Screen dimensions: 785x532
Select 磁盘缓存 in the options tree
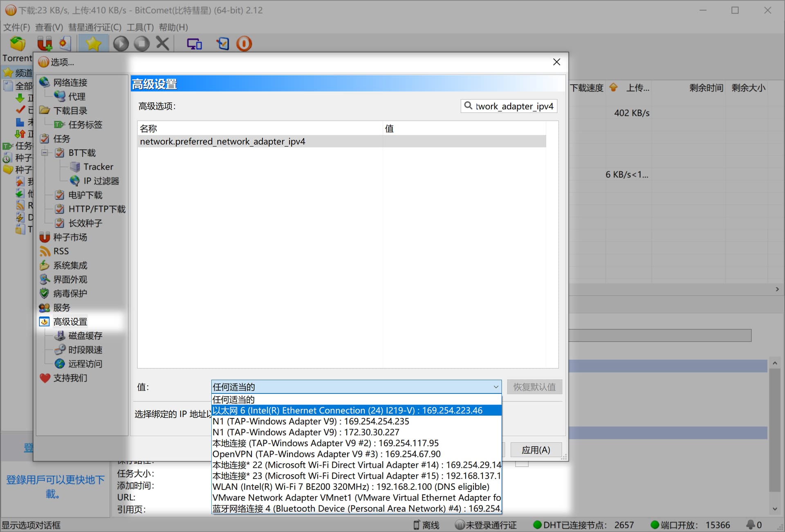click(85, 336)
